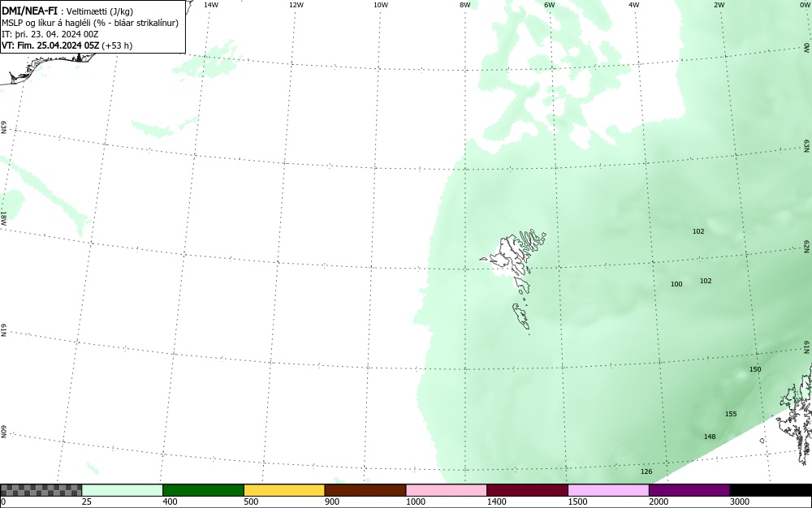812x508 pixels.
Task: Click the brown 900–1000 legend swatch
Action: (365, 490)
